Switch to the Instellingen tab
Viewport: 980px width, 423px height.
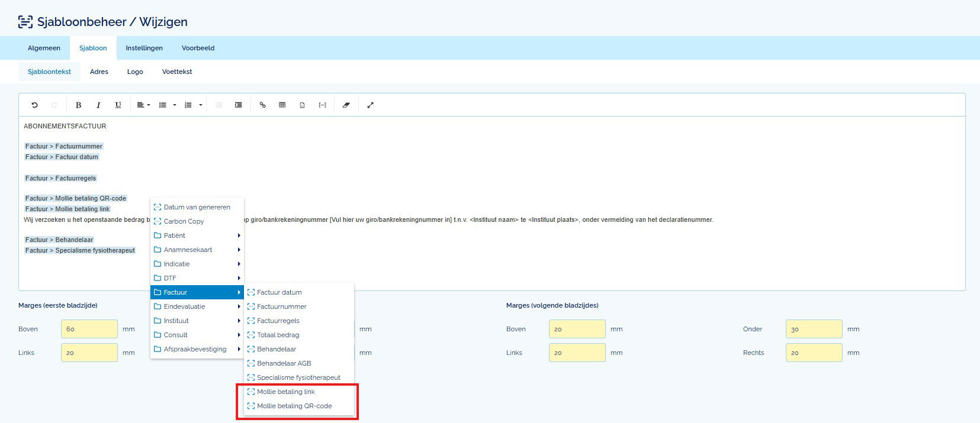pyautogui.click(x=144, y=48)
